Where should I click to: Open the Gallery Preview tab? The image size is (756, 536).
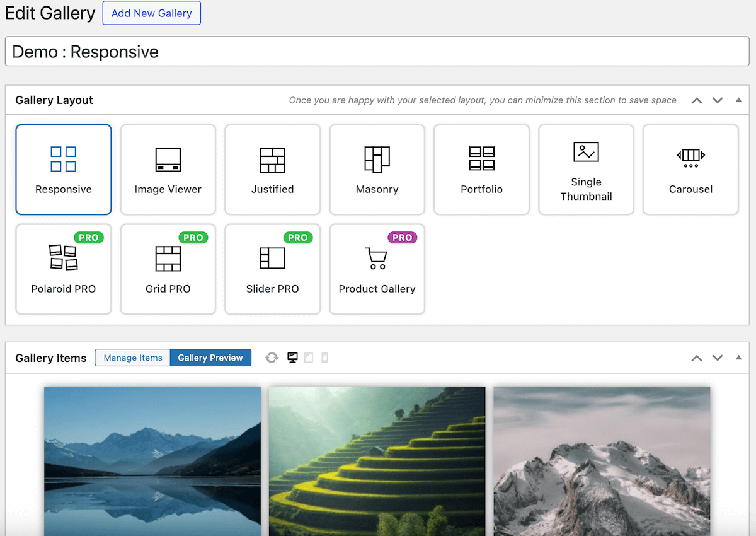tap(210, 358)
